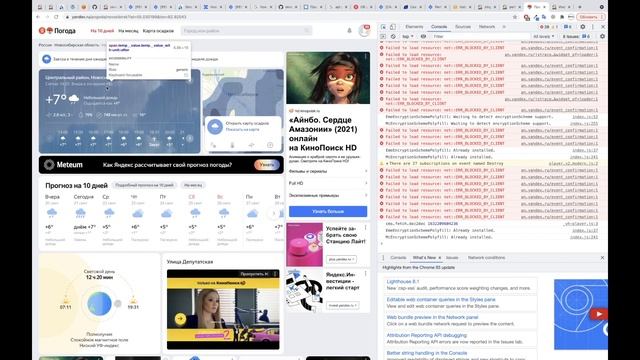Click the red error count badge

pos(544,27)
